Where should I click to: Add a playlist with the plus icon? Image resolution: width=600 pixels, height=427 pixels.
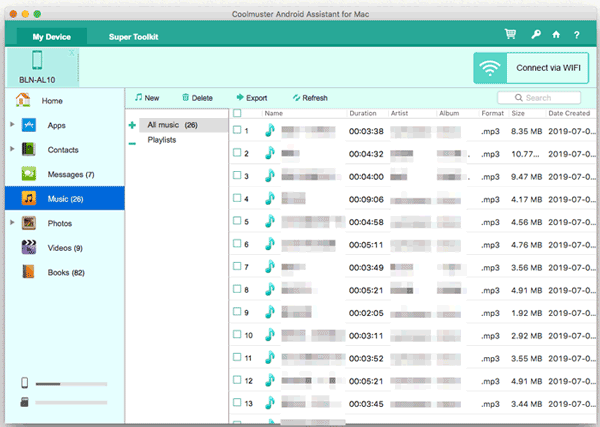pos(132,125)
